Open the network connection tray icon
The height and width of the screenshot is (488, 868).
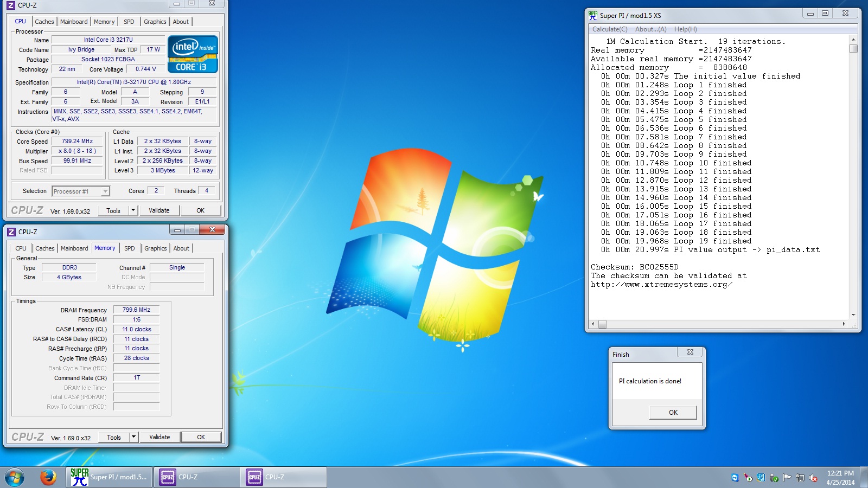(x=800, y=478)
